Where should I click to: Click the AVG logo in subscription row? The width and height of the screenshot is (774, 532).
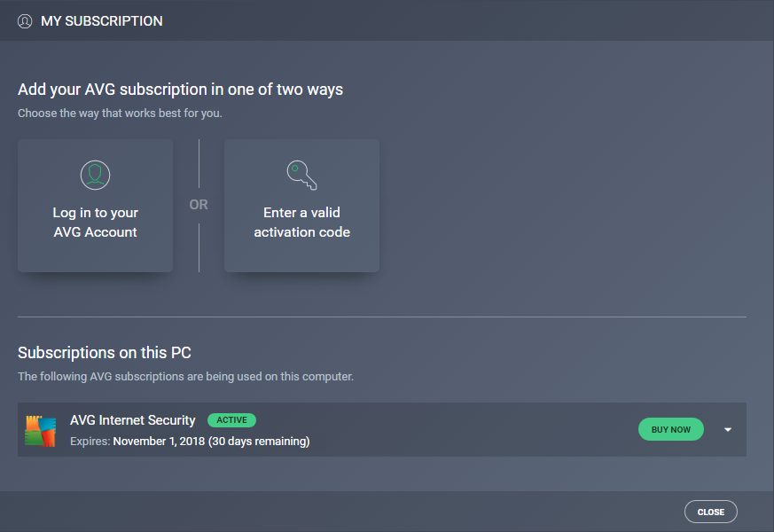coord(41,430)
